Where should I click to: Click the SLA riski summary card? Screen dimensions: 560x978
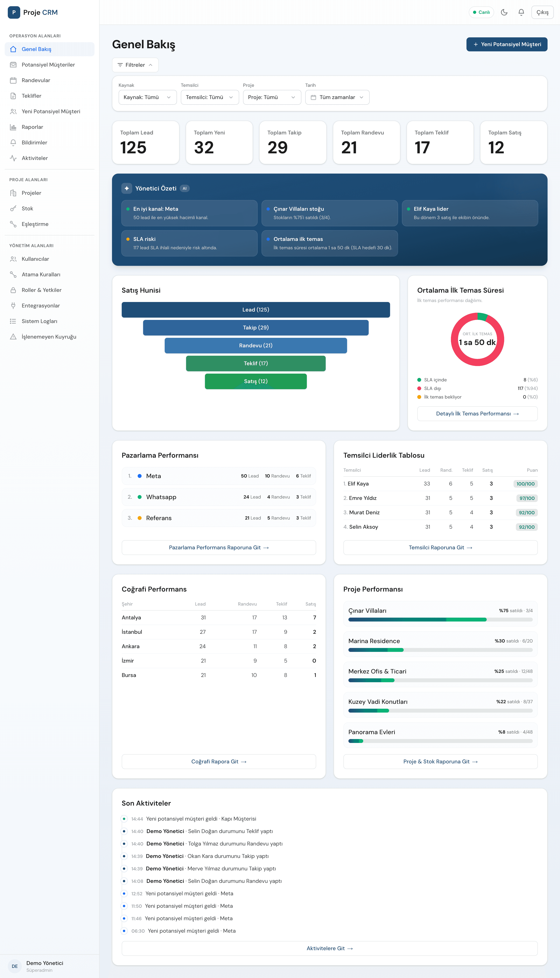point(189,243)
